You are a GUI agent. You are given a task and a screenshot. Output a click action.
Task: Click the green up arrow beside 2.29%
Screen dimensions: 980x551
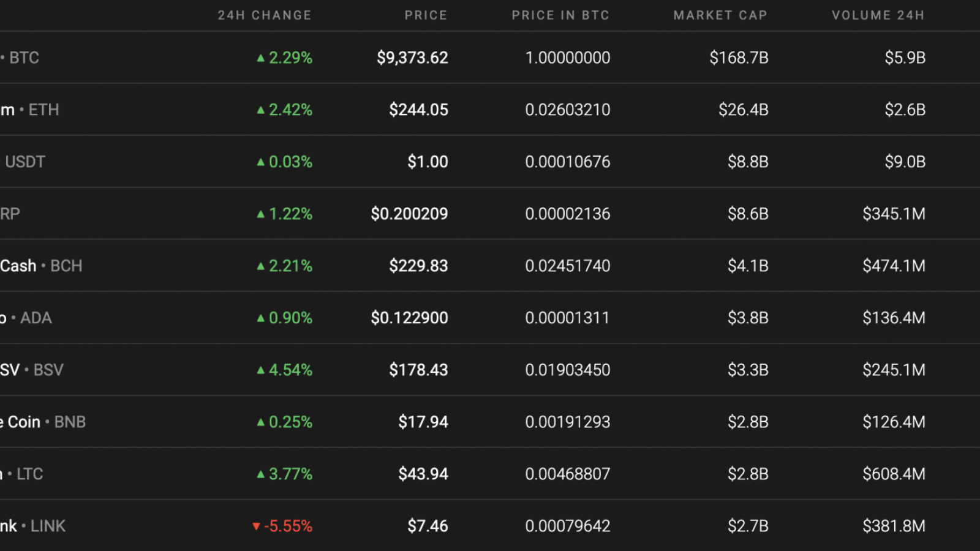point(261,58)
